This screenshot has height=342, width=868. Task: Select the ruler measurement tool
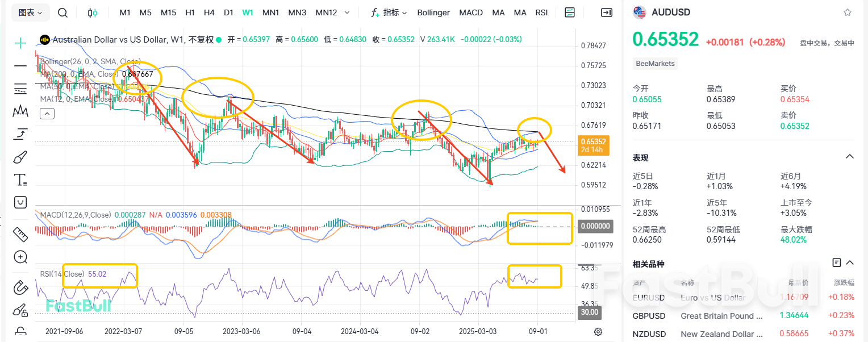[x=20, y=234]
